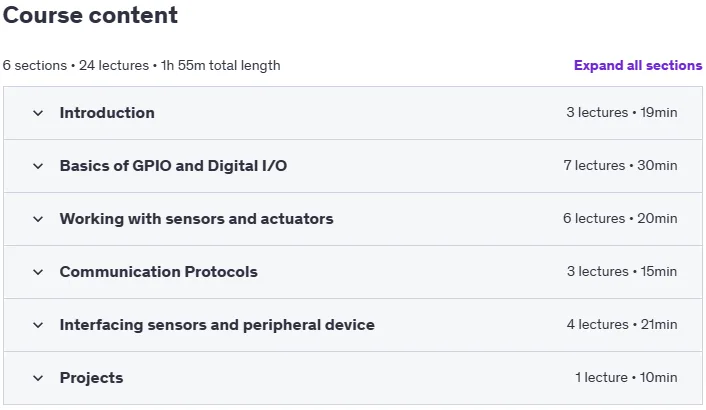Click the Communication Protocols section title
This screenshot has height=410, width=706.
pyautogui.click(x=158, y=272)
